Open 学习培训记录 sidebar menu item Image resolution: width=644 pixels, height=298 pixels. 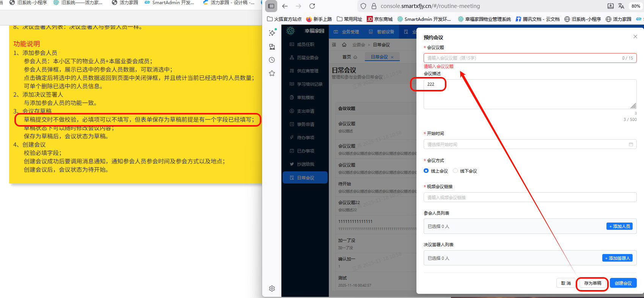(305, 84)
